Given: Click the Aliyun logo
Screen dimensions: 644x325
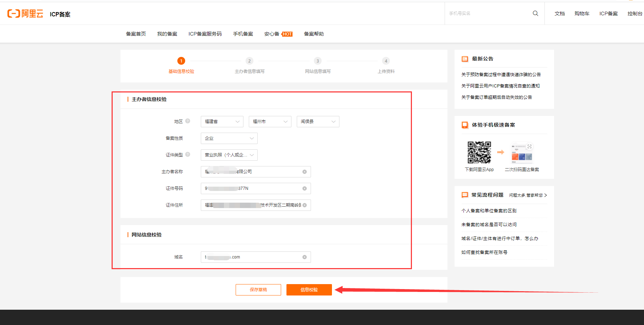Looking at the screenshot, I should (x=25, y=14).
